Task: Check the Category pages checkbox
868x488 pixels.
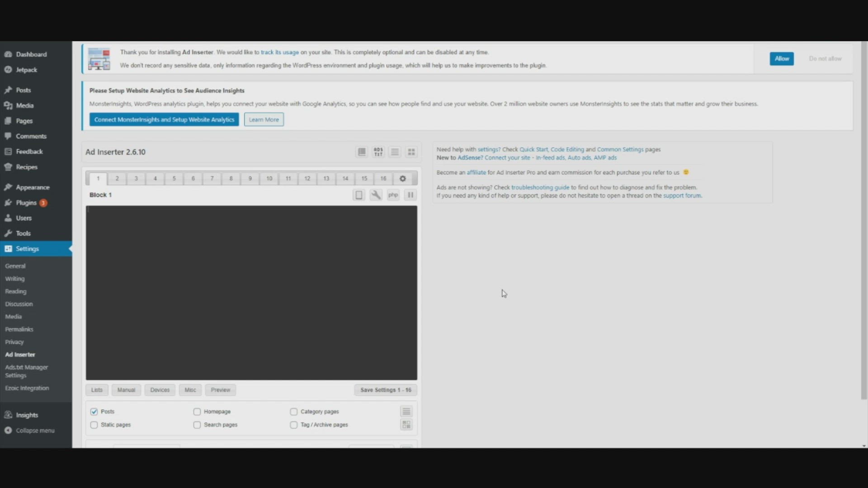Action: (294, 412)
